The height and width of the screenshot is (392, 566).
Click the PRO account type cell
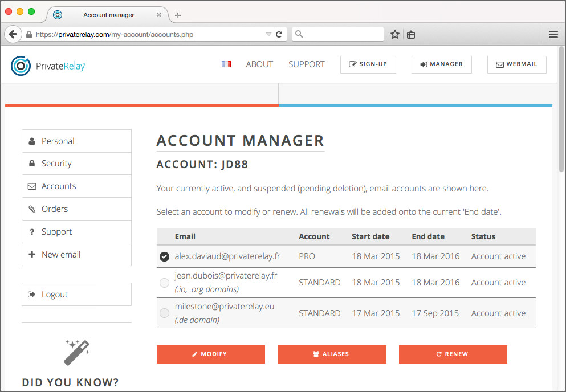coord(307,256)
